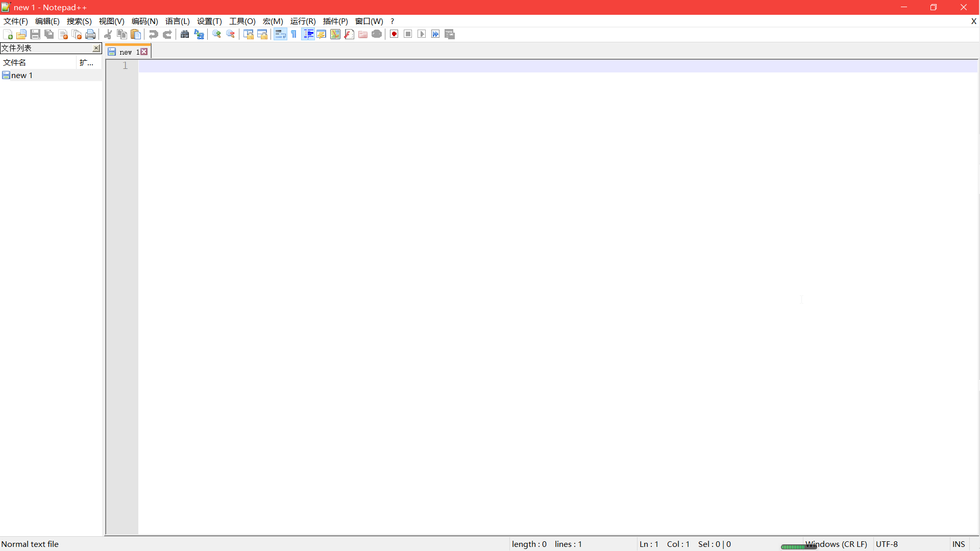Cut the selected text
Image resolution: width=980 pixels, height=551 pixels.
tap(108, 34)
